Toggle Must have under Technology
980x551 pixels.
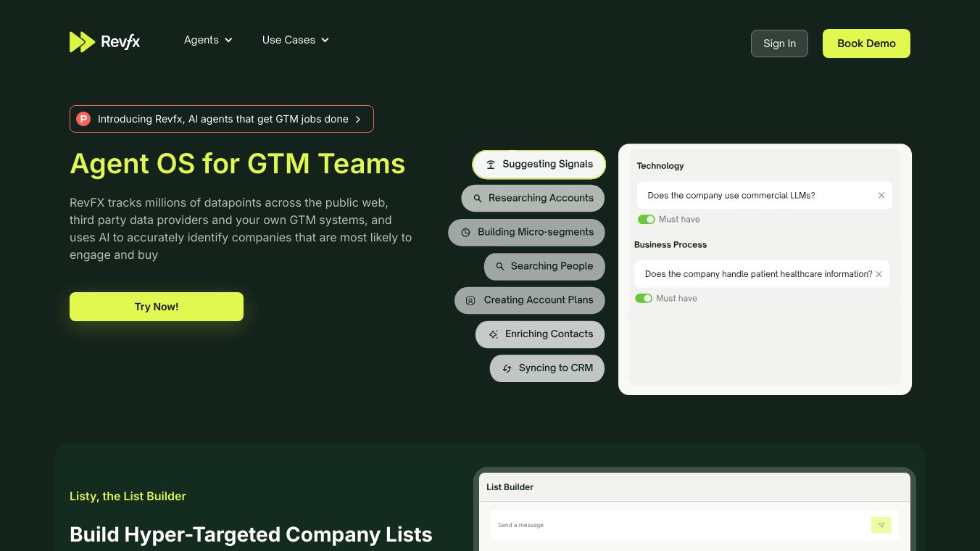[x=646, y=220]
